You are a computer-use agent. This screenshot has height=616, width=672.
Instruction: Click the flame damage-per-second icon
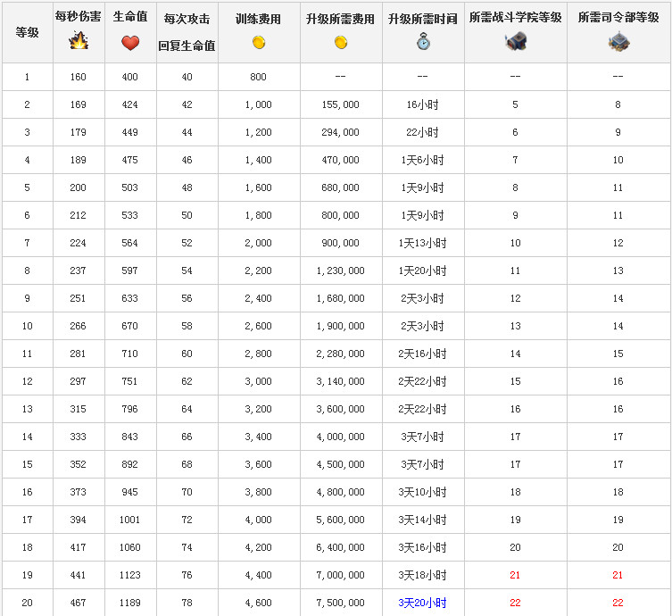(79, 40)
